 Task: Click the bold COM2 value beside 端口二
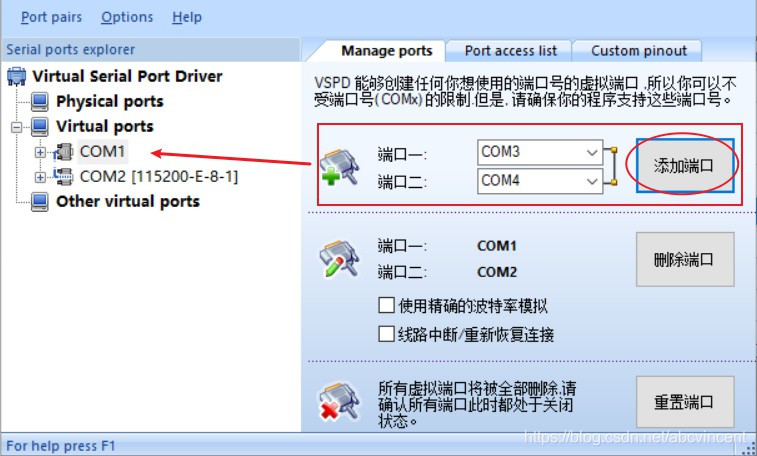(497, 272)
